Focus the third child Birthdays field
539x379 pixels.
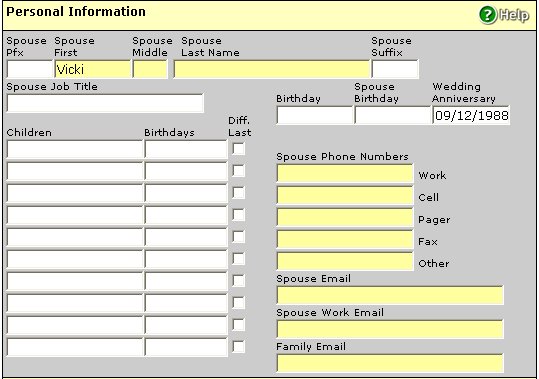pos(186,193)
